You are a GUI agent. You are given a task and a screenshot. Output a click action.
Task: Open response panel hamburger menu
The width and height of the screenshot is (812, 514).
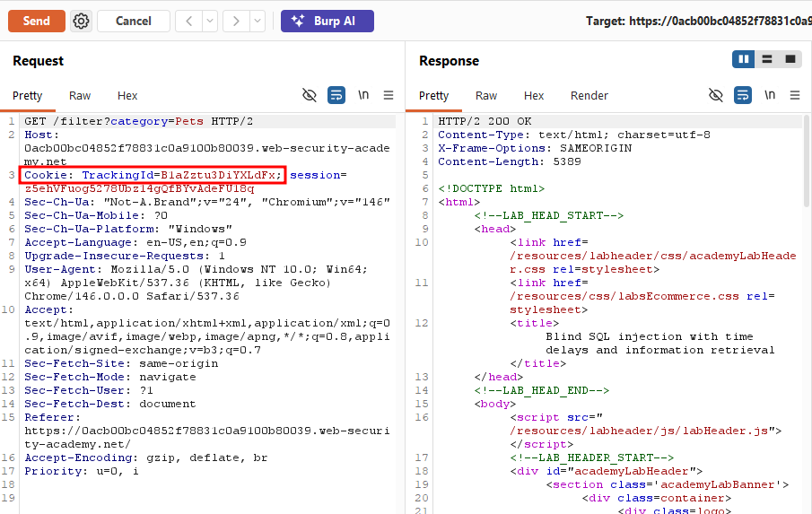[x=795, y=95]
